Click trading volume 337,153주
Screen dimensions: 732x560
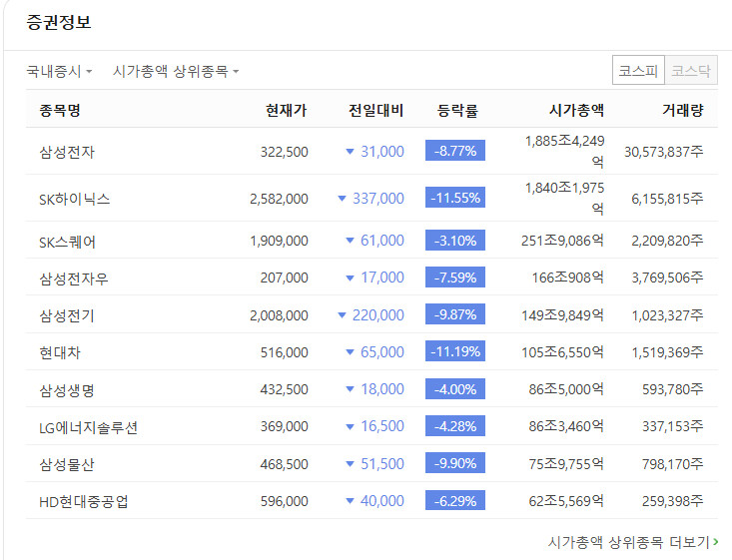pos(673,426)
